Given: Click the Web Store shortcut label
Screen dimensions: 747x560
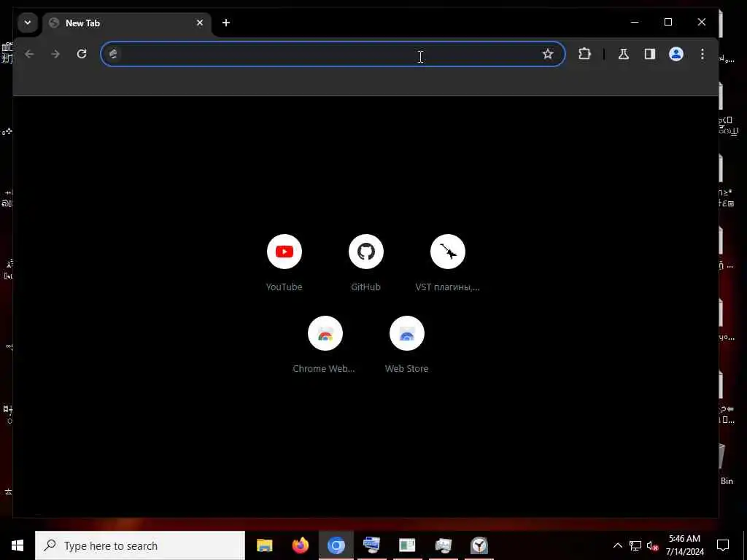Looking at the screenshot, I should (407, 368).
